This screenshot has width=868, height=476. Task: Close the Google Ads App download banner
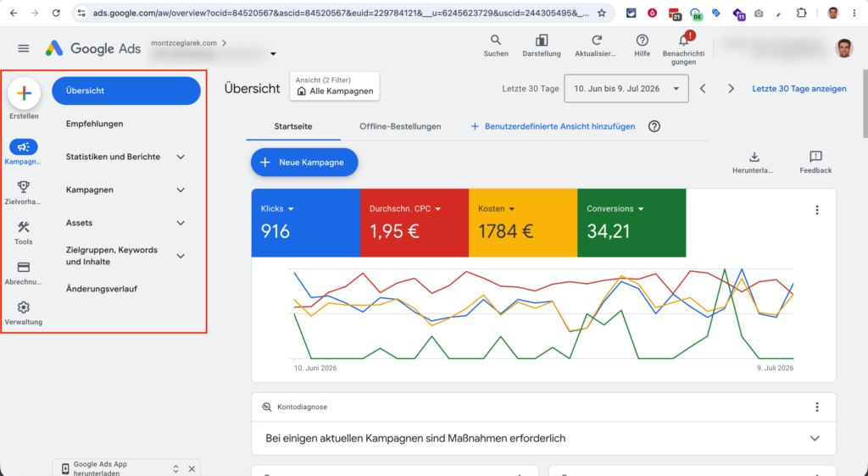click(x=192, y=469)
